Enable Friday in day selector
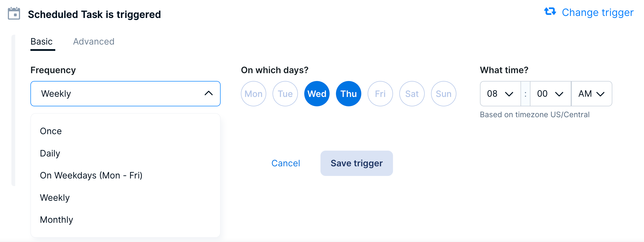 click(380, 94)
